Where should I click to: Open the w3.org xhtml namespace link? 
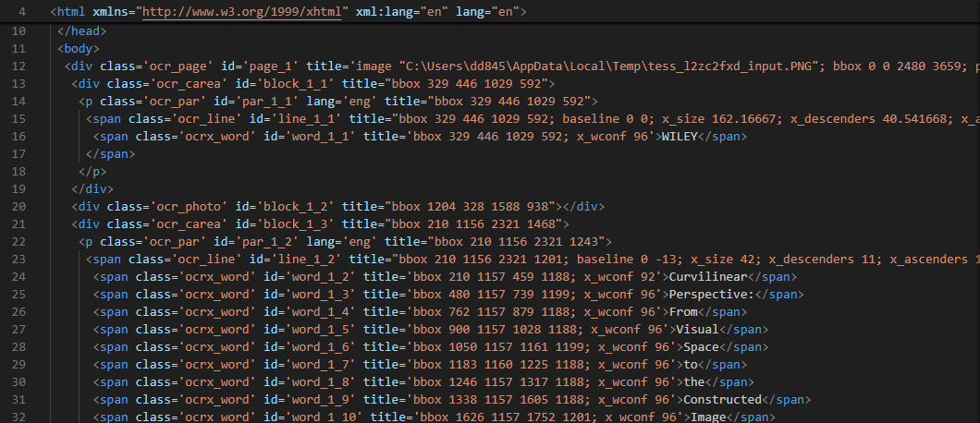click(242, 12)
